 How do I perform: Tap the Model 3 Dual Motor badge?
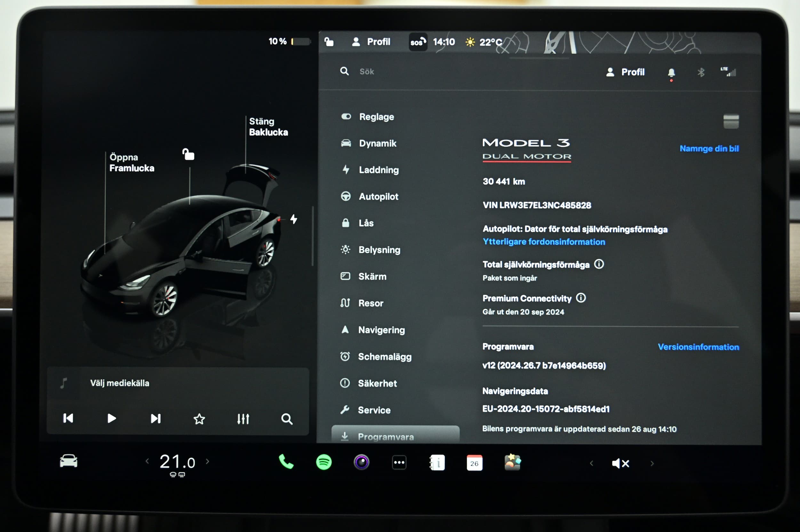527,150
